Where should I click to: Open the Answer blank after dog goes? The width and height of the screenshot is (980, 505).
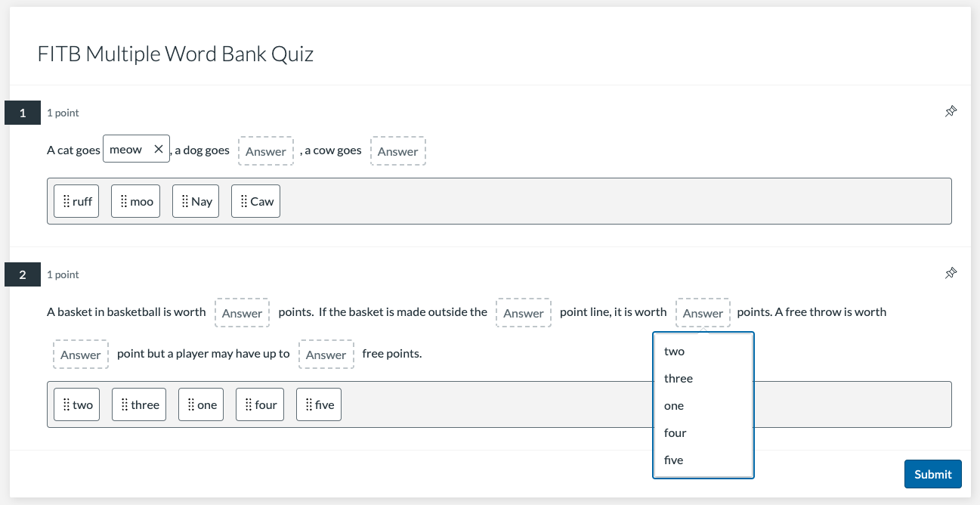[266, 151]
